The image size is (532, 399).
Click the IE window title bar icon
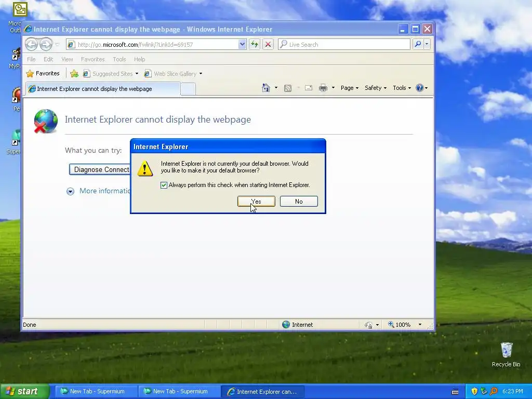[x=28, y=29]
